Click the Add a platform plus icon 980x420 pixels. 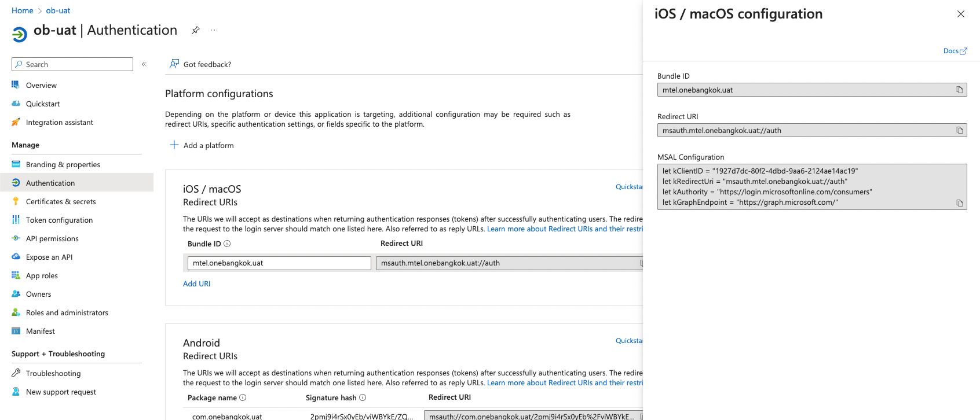tap(174, 145)
